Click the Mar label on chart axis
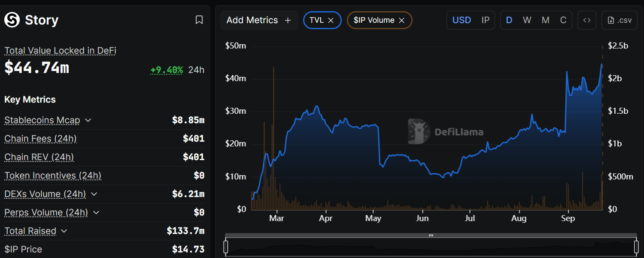This screenshot has height=258, width=644. [x=277, y=219]
